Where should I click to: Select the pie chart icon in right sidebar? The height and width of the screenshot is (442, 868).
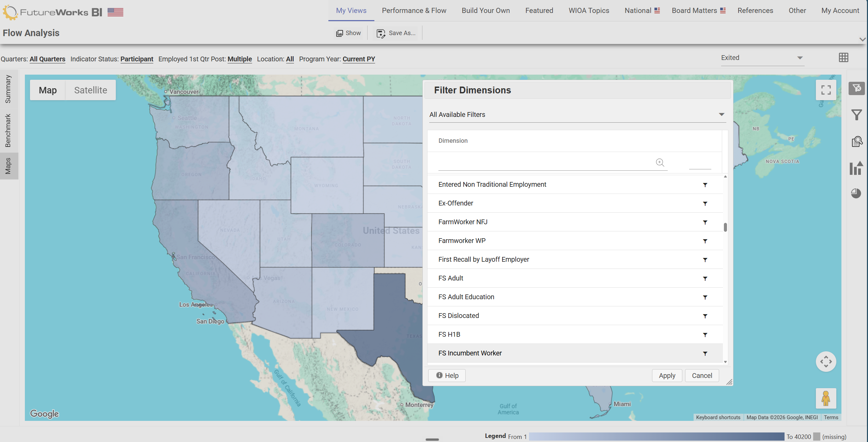click(856, 193)
